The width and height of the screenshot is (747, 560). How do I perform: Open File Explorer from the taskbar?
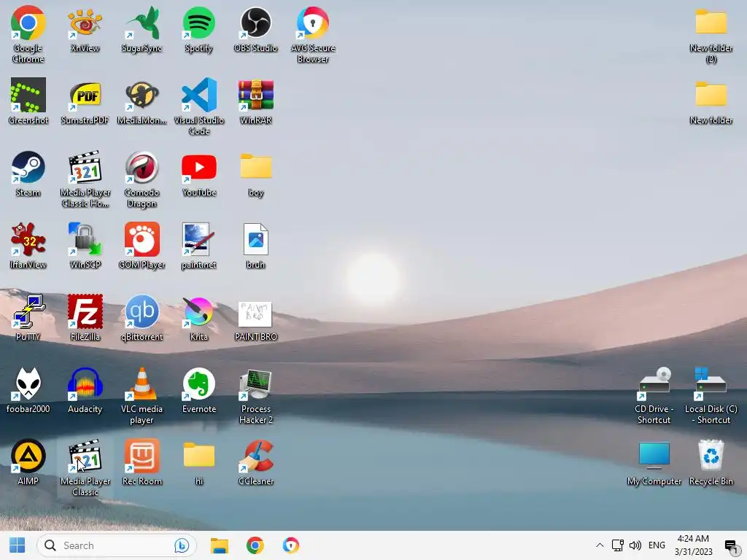220,545
